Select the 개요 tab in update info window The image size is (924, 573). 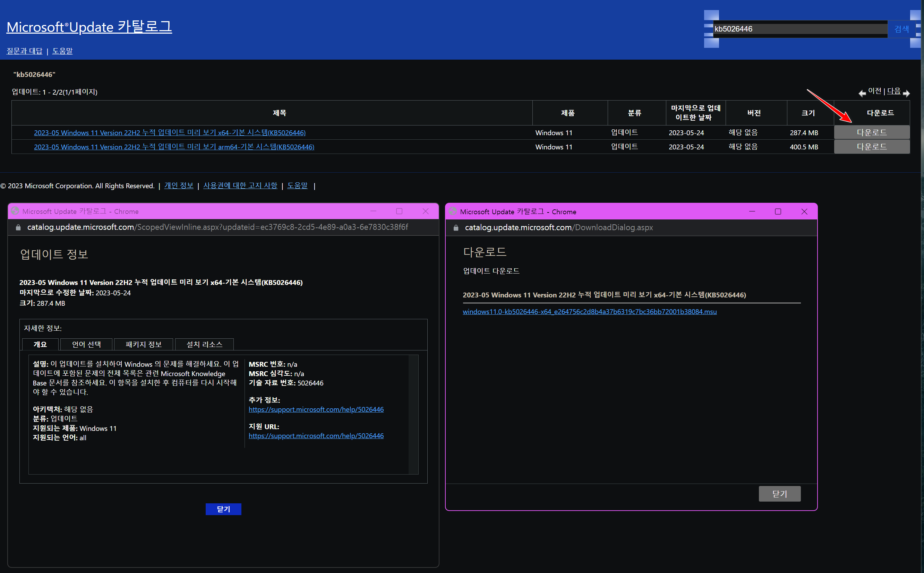point(40,344)
